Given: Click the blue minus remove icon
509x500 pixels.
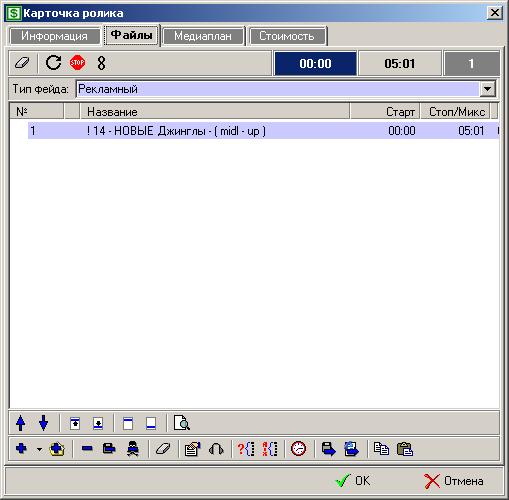Looking at the screenshot, I should [87, 449].
